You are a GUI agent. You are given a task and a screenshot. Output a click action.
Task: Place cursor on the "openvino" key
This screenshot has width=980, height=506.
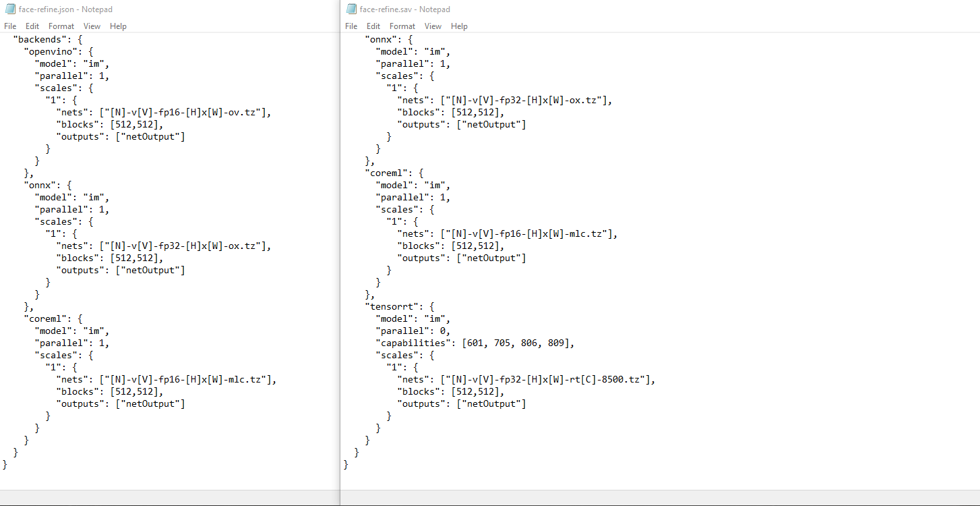click(x=53, y=51)
